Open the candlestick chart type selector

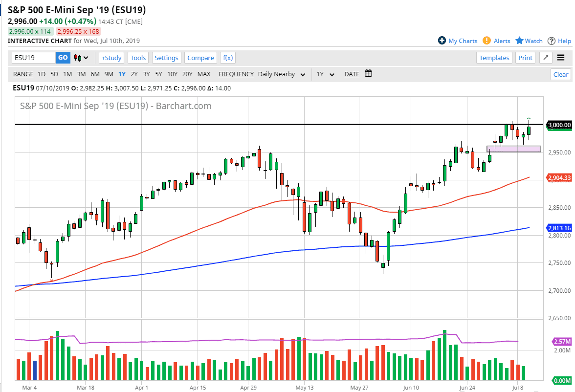point(81,58)
